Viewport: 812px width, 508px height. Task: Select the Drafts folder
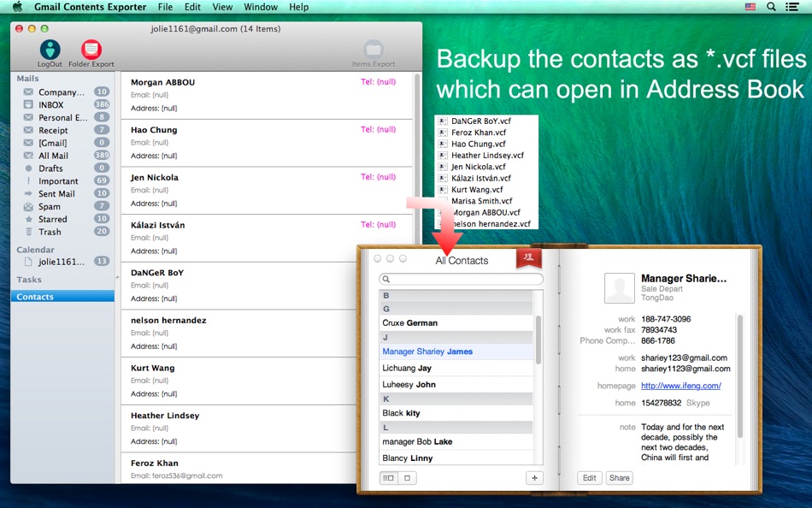(62, 168)
